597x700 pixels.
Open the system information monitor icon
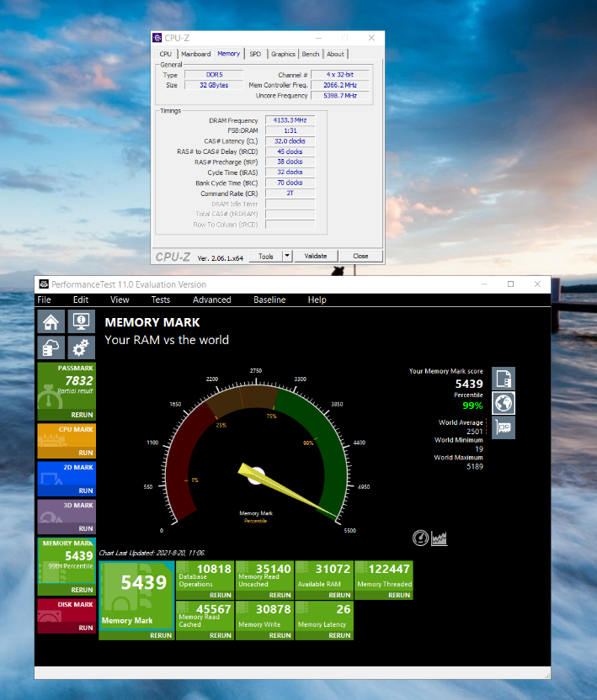(x=82, y=321)
